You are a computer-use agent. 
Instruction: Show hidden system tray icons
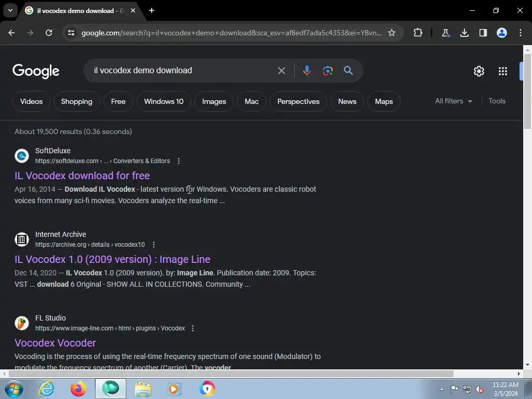pyautogui.click(x=442, y=389)
